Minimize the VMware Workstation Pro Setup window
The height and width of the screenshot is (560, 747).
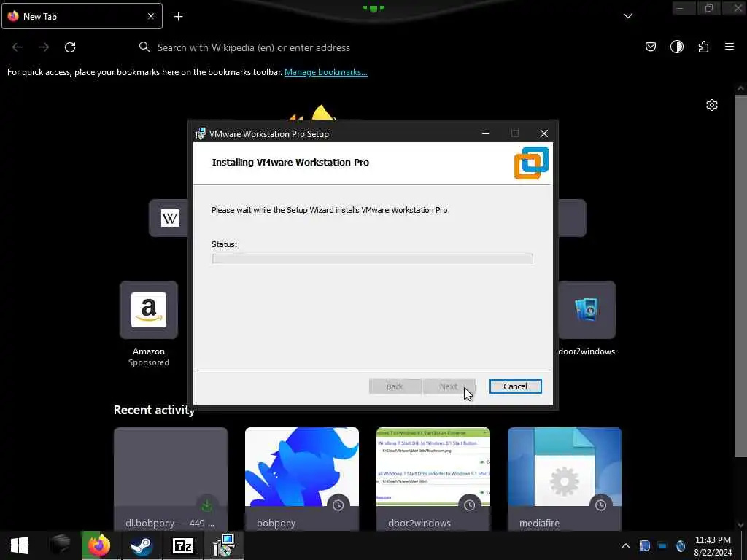pos(485,134)
